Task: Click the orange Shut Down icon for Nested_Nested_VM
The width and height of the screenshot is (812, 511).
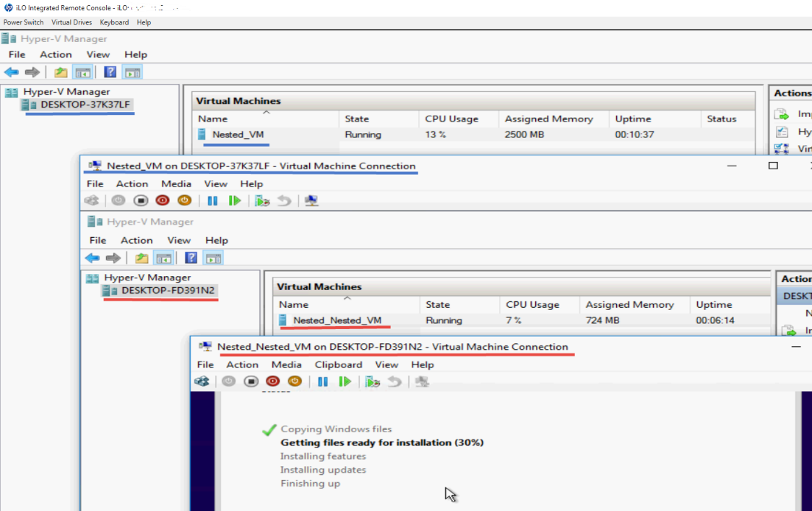Action: click(294, 382)
